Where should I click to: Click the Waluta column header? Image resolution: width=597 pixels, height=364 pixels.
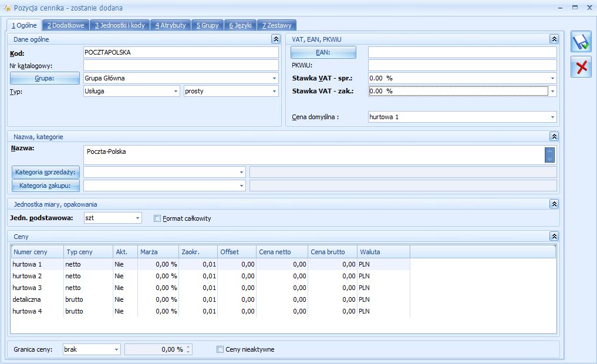tap(383, 252)
